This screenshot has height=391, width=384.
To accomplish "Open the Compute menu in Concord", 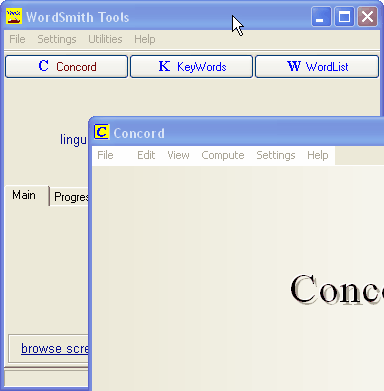I will 223,155.
